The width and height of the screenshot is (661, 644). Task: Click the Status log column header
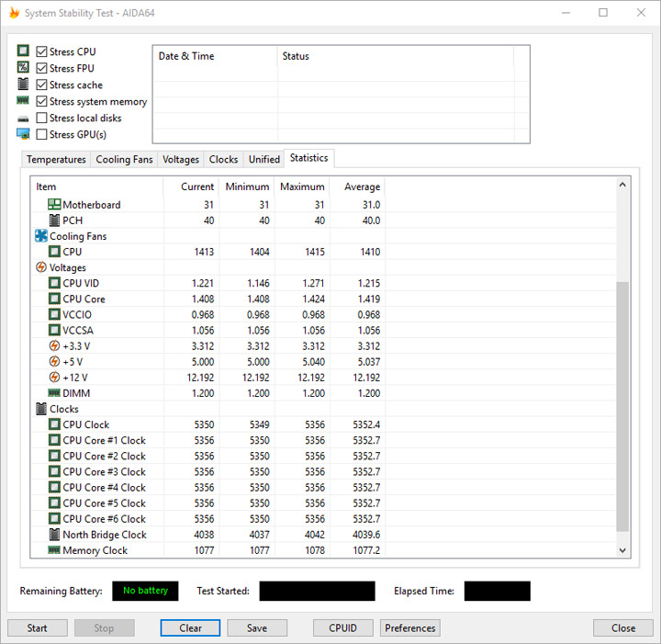396,56
